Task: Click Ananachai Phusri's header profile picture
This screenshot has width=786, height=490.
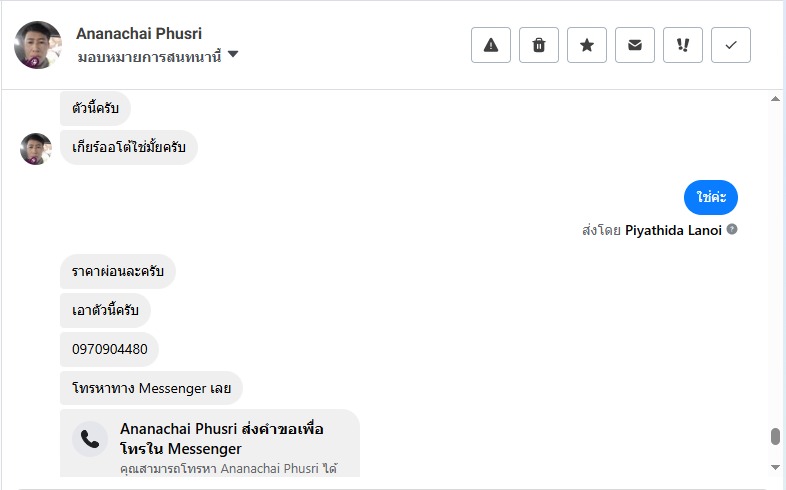Action: pos(39,45)
